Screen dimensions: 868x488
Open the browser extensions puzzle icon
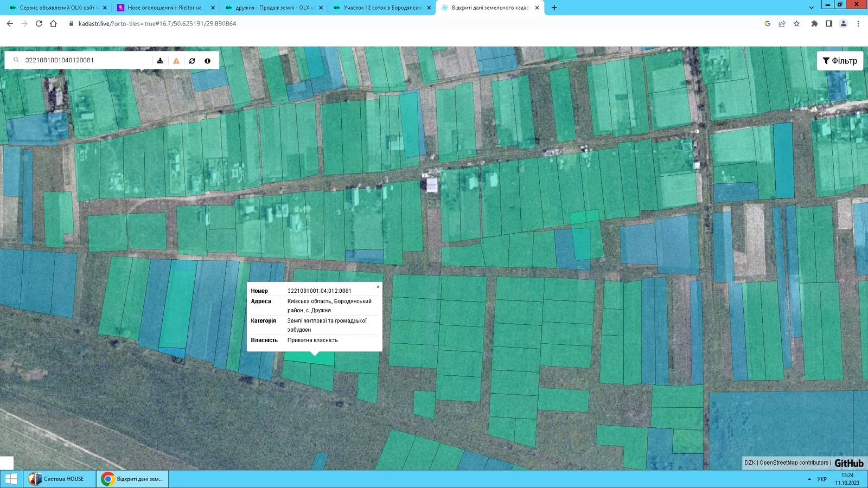pyautogui.click(x=814, y=24)
